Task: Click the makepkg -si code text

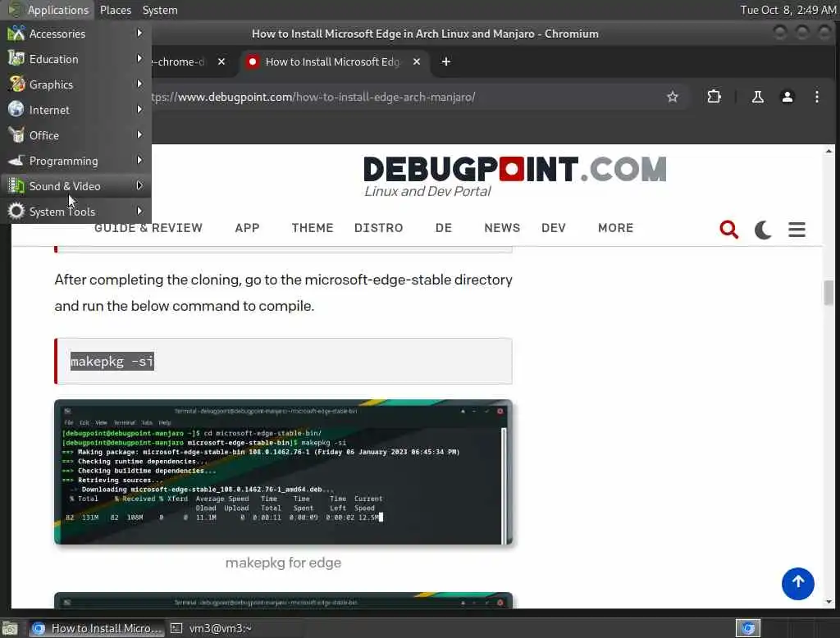Action: click(x=112, y=362)
